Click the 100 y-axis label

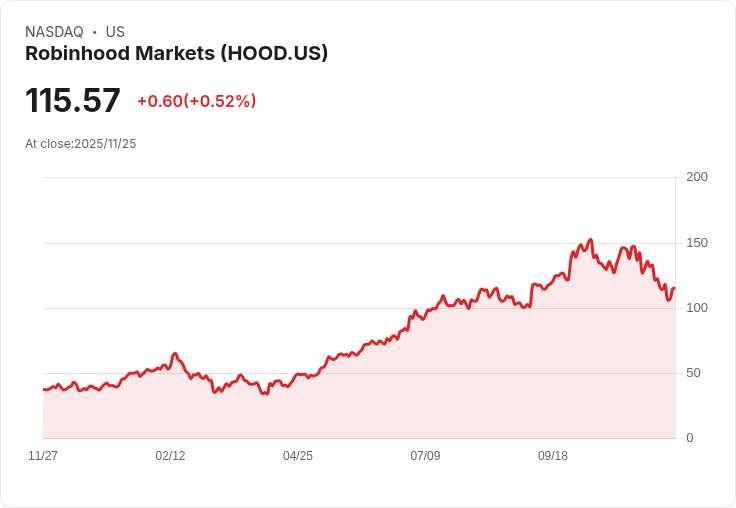[x=696, y=308]
